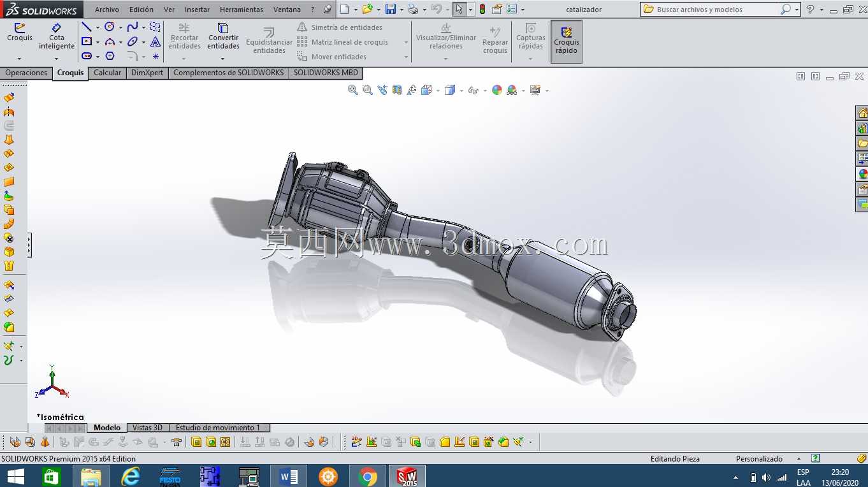Open Edit Appearance color sphere icon

(497, 91)
